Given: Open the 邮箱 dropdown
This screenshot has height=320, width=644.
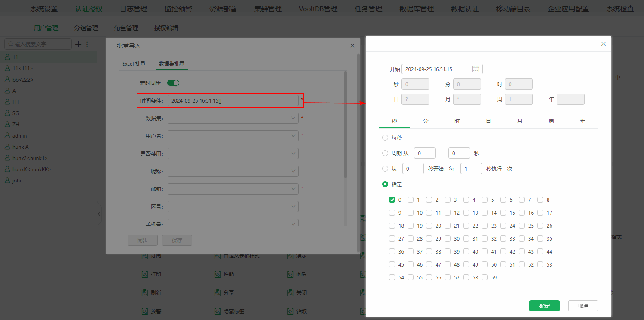Looking at the screenshot, I should 233,189.
